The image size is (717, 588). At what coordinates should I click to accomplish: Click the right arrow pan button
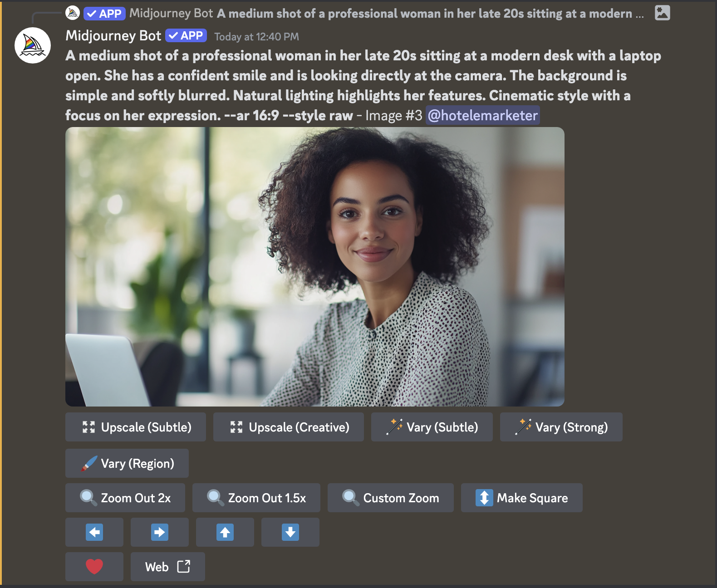160,532
